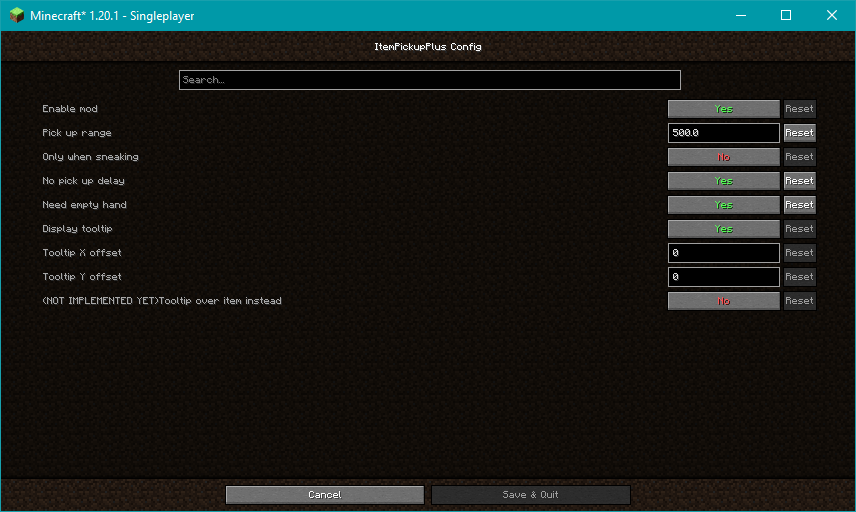
Task: Reset the Need empty hand option
Action: (x=799, y=205)
